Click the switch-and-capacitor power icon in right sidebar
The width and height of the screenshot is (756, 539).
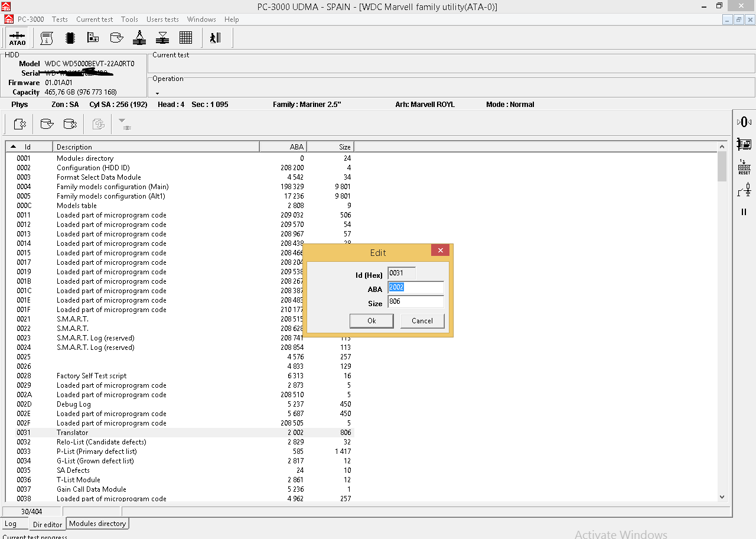[744, 190]
